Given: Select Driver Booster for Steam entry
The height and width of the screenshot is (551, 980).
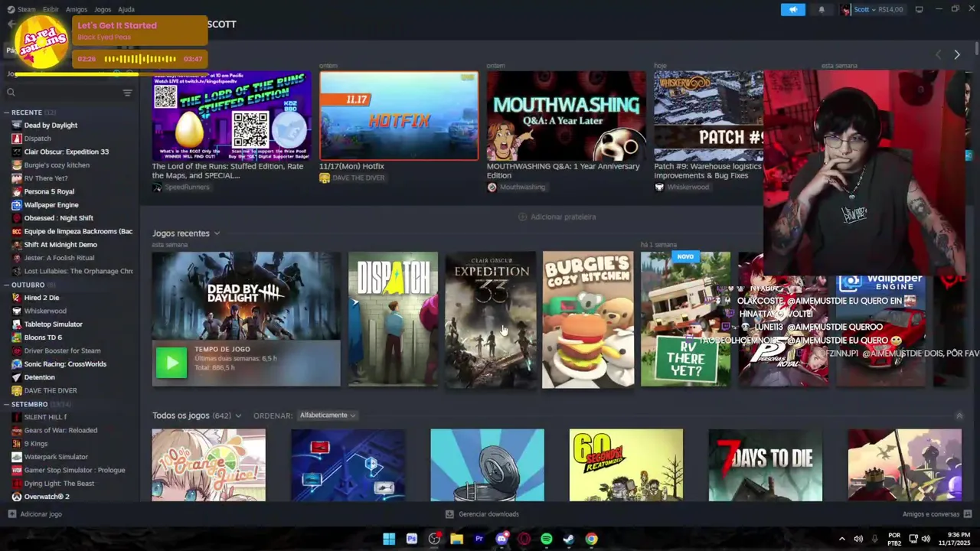Looking at the screenshot, I should click(62, 350).
